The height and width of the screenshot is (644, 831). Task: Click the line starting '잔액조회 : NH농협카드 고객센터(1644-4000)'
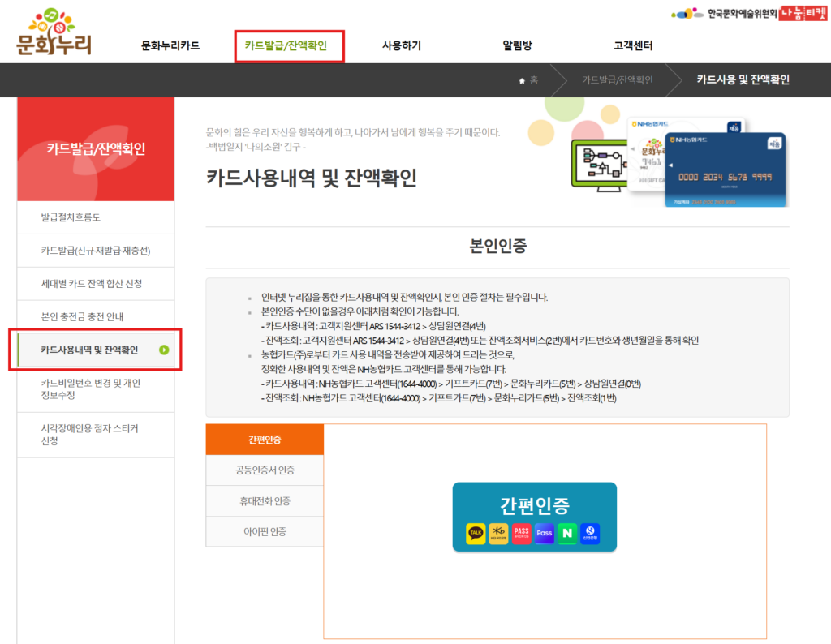[439, 397]
